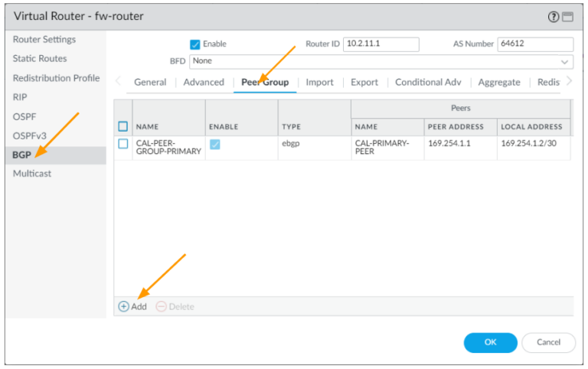Click the LOCAL ADDRESS column header

(531, 127)
